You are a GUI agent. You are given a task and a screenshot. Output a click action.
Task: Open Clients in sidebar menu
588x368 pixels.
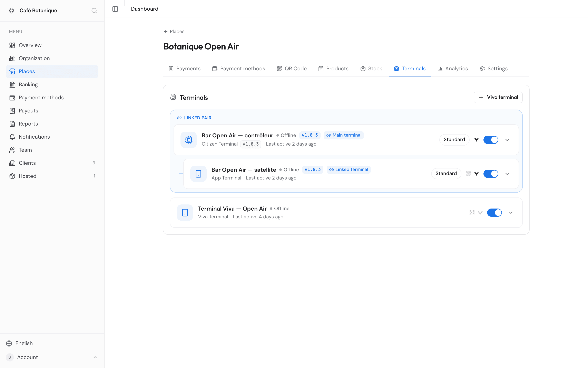[52, 163]
